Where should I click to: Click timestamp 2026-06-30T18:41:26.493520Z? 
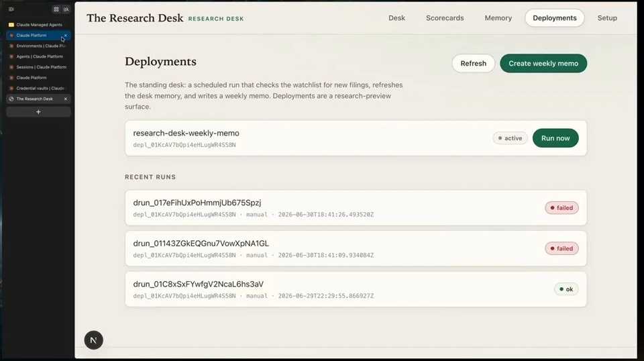coord(326,214)
